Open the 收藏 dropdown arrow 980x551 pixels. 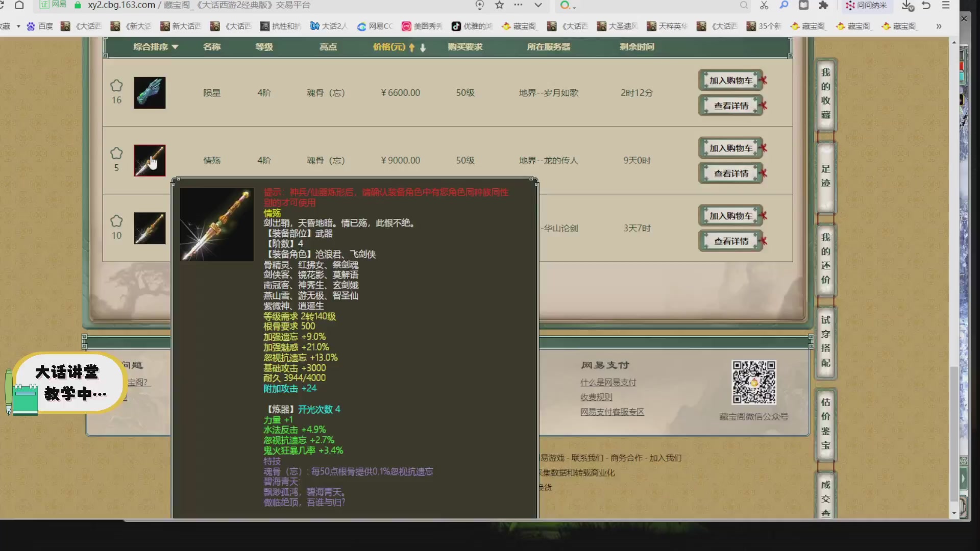coord(18,26)
